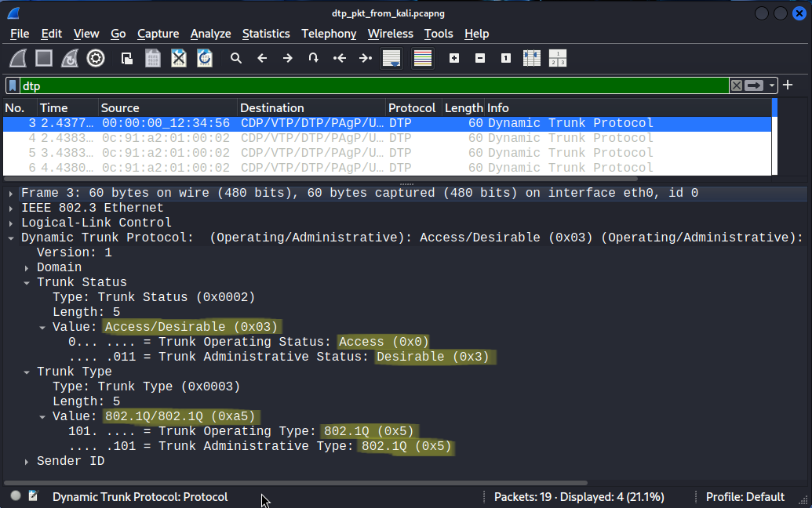Screen dimensions: 812x508
Task: Toggle auto-scroll during live capture
Action: click(391, 58)
